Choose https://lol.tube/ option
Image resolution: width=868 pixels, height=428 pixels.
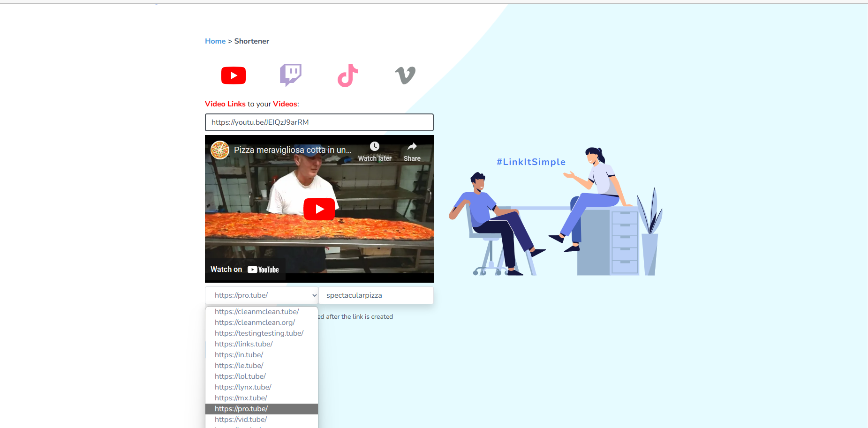point(262,376)
